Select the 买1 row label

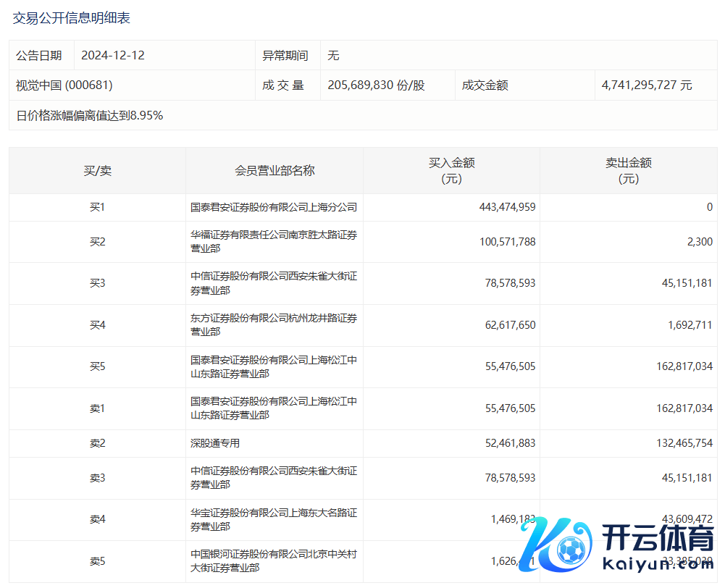pos(97,207)
